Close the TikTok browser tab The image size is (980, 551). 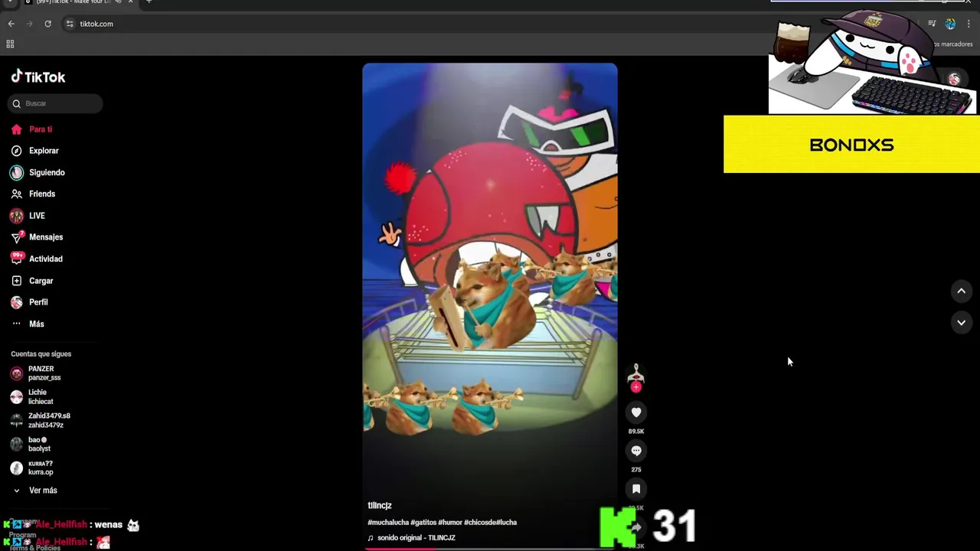(130, 2)
